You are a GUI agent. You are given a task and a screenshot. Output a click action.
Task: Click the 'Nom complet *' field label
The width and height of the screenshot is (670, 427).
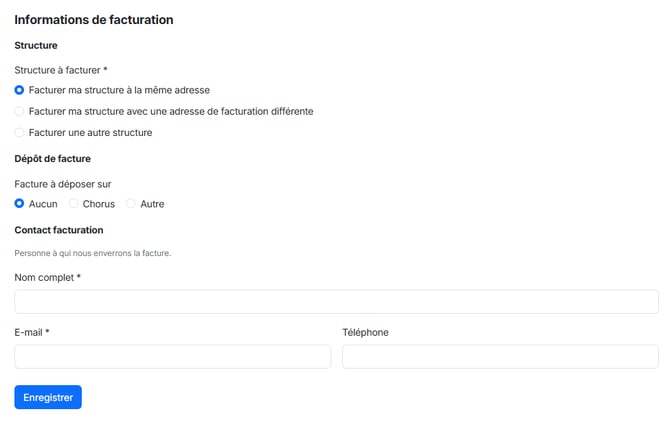[x=47, y=277]
